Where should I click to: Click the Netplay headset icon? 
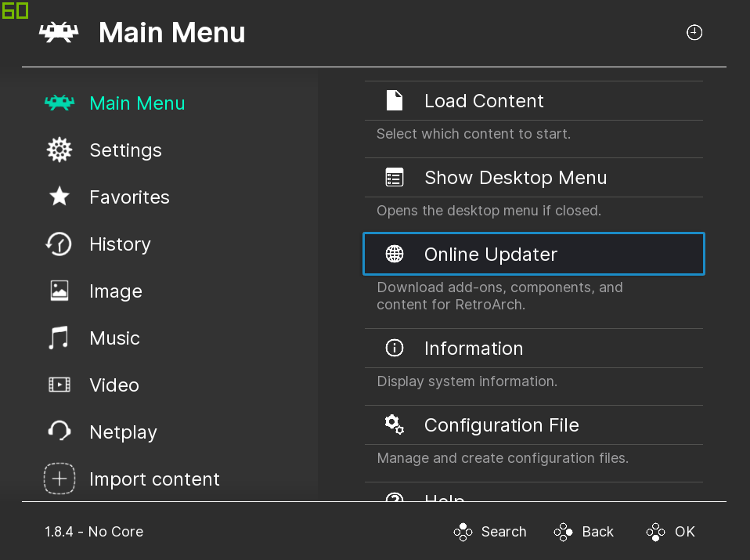(x=59, y=431)
